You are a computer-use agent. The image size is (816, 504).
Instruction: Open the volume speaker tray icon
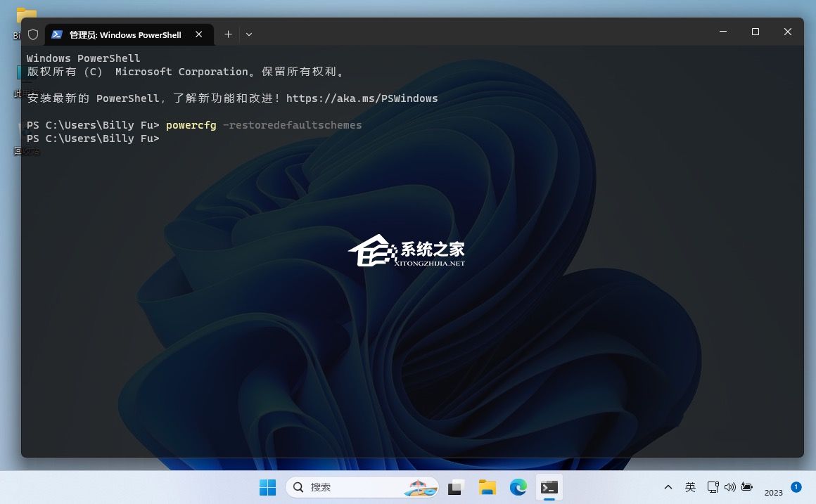click(729, 487)
